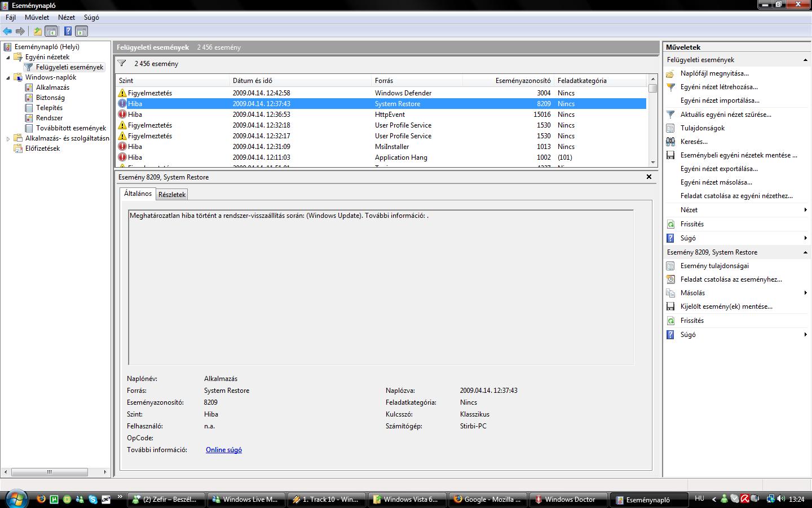Open Tulajdonságok action

tap(703, 128)
